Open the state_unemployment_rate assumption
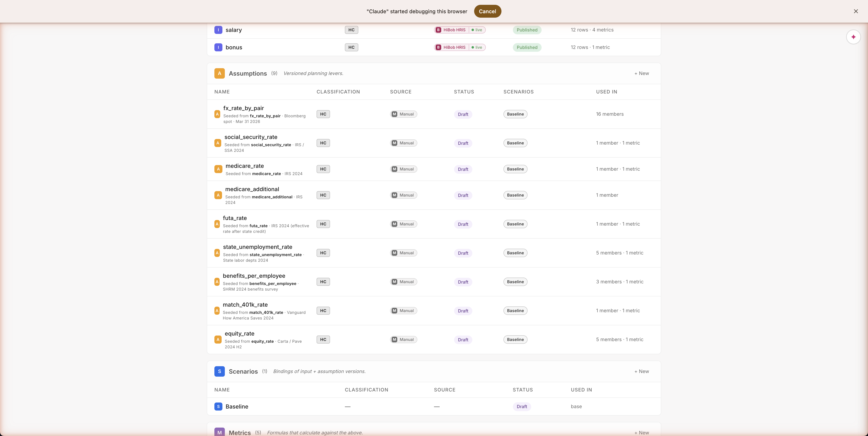The width and height of the screenshot is (868, 436). tap(434, 253)
